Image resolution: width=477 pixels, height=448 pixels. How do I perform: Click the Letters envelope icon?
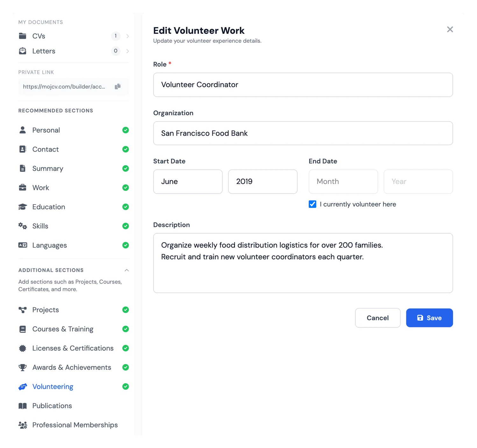tap(23, 51)
